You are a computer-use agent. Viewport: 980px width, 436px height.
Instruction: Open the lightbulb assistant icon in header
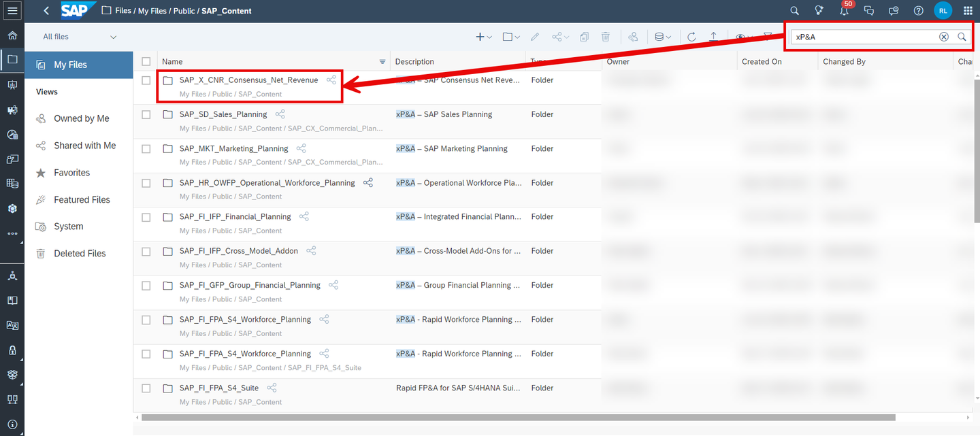819,11
